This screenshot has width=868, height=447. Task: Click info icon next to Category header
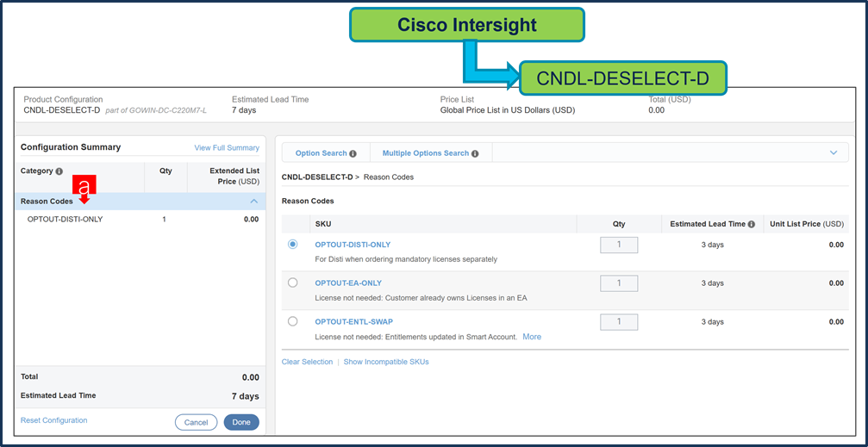tap(59, 171)
